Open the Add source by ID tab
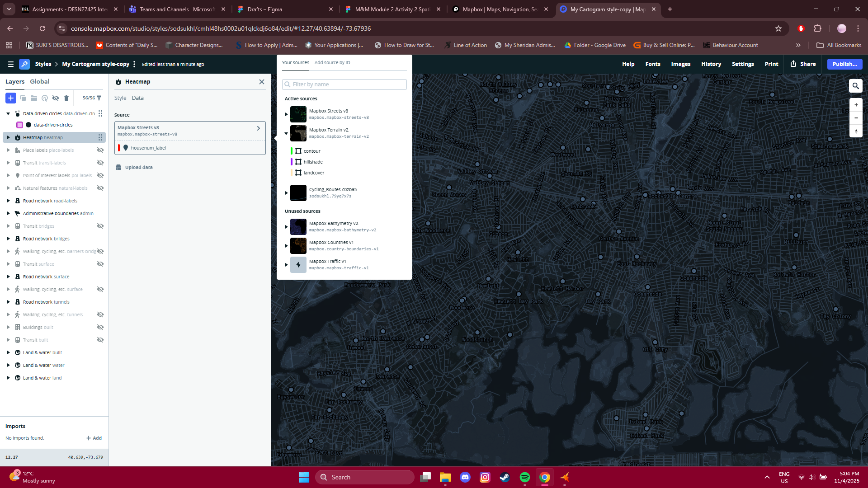Viewport: 868px width, 488px height. pos(332,62)
